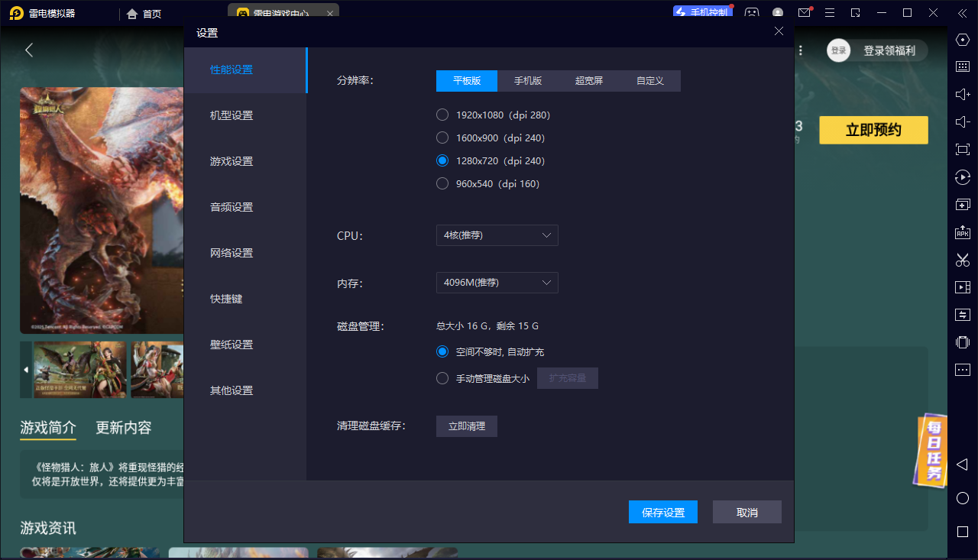Image resolution: width=978 pixels, height=560 pixels.
Task: Take a screenshot with the scissors icon
Action: (x=963, y=260)
